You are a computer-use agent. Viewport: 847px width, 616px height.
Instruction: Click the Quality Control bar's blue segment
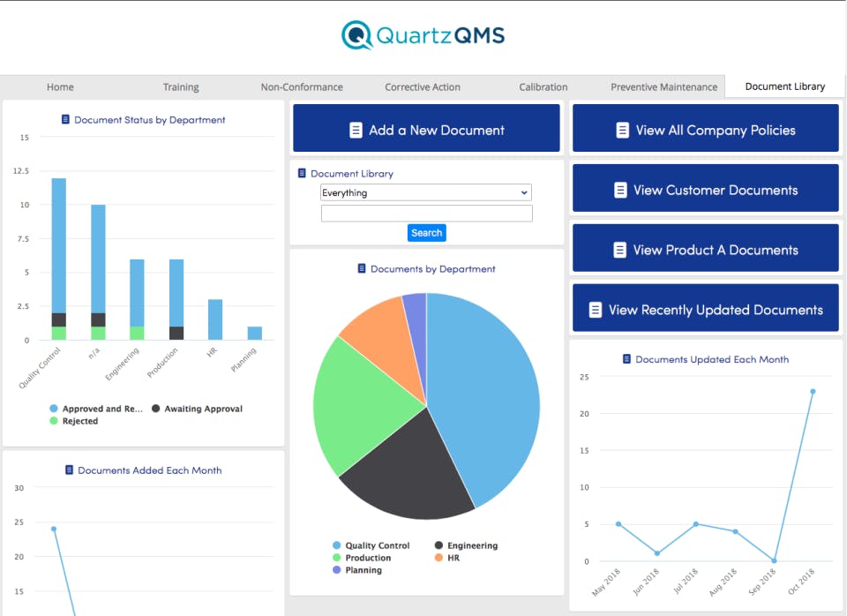(59, 246)
